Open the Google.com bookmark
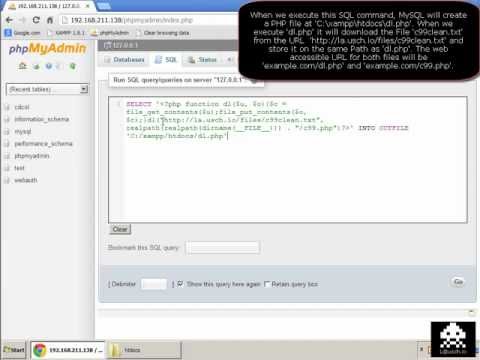This screenshot has width=480, height=360. coord(22,33)
